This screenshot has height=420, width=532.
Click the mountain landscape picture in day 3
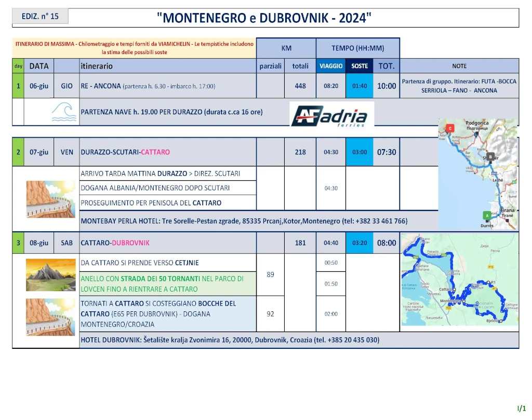51,275
